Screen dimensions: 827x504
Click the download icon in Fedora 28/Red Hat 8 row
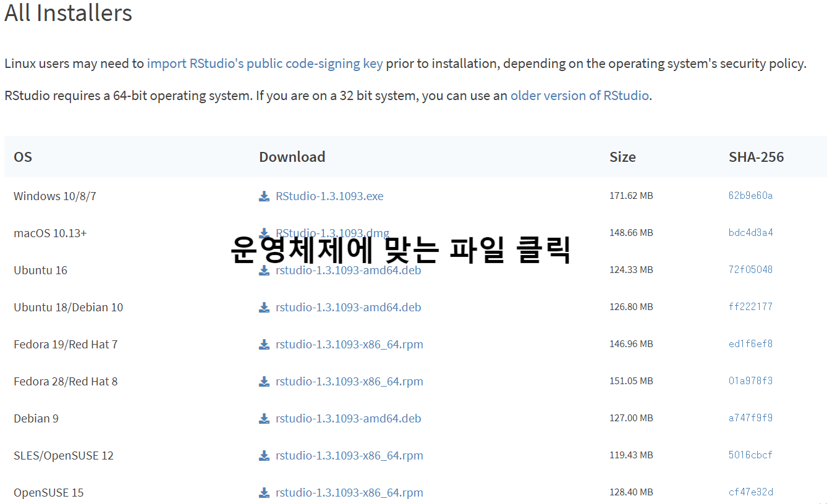(264, 382)
